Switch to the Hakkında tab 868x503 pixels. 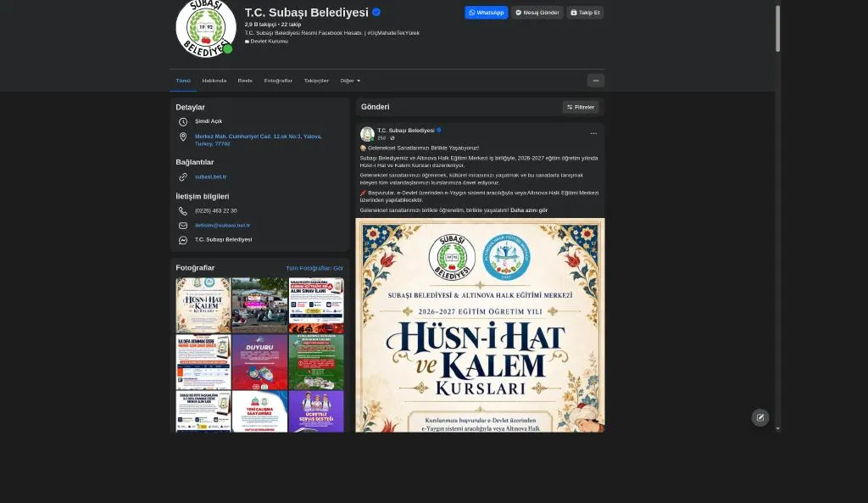(x=214, y=81)
